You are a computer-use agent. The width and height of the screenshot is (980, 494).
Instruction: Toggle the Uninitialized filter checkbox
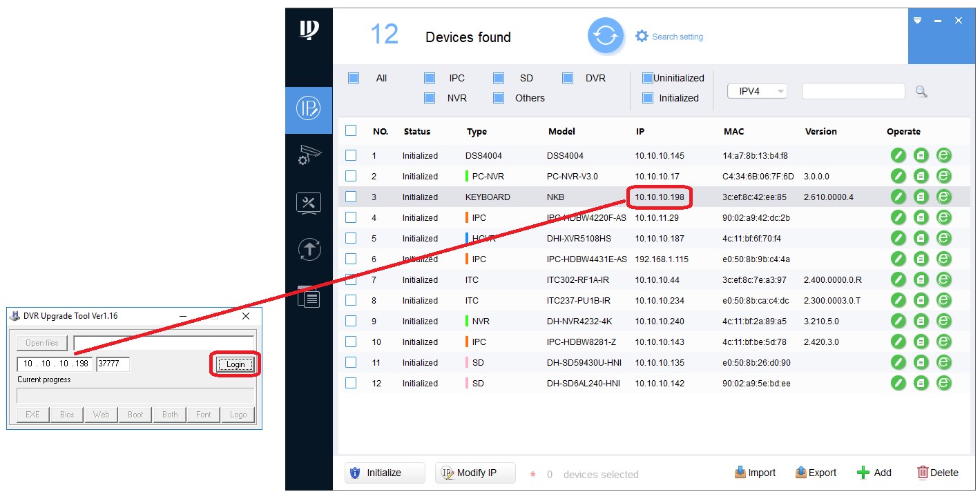(648, 78)
